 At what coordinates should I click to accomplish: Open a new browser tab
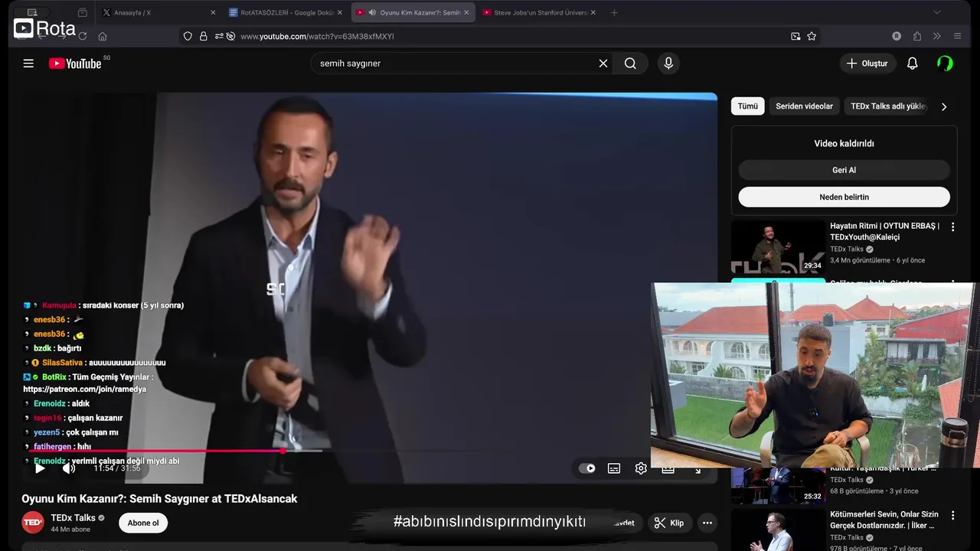tap(614, 12)
